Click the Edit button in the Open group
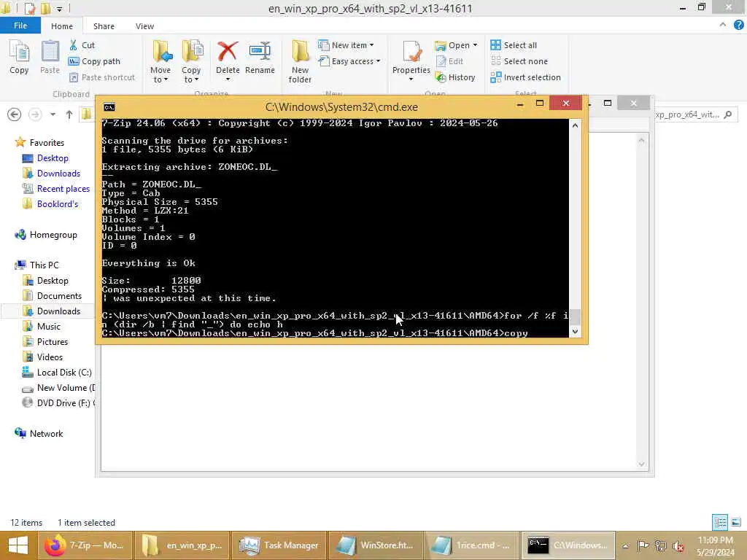 point(449,61)
